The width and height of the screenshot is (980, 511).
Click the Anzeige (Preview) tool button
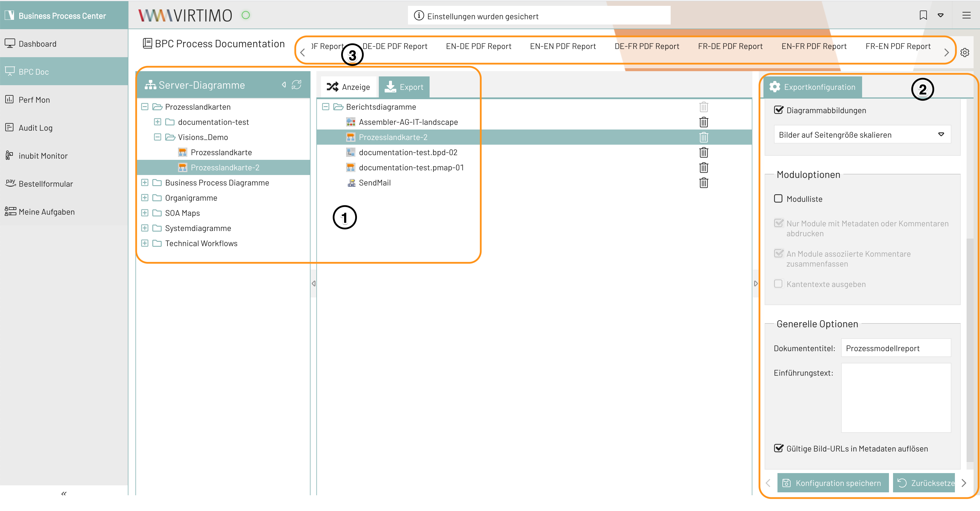coord(348,86)
